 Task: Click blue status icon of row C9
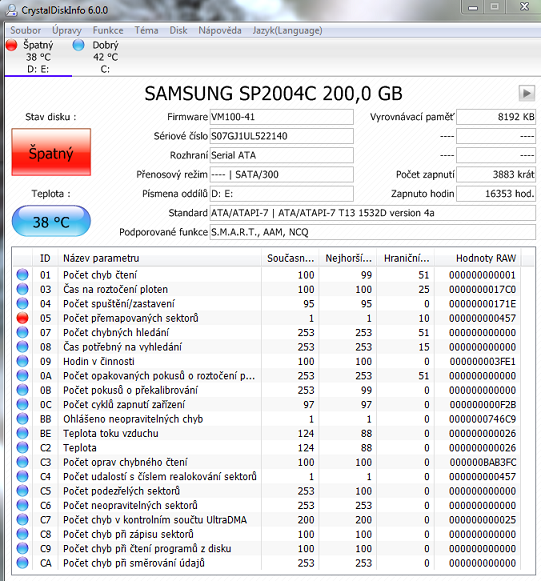pos(23,549)
